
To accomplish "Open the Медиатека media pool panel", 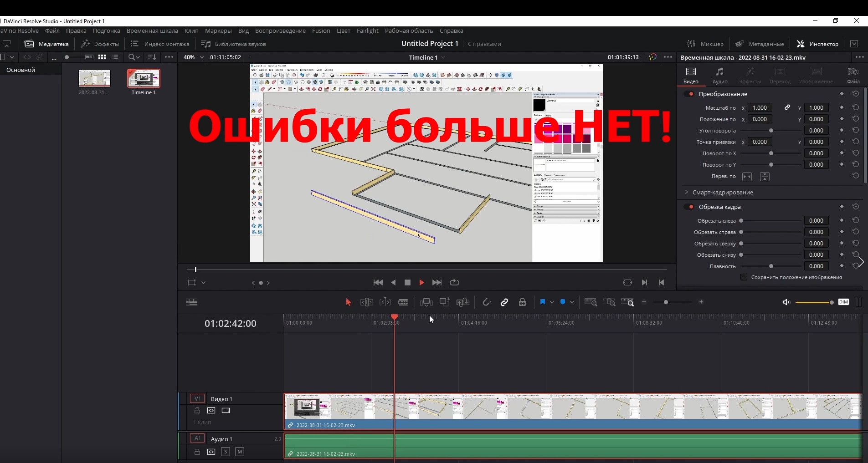I will tap(47, 44).
